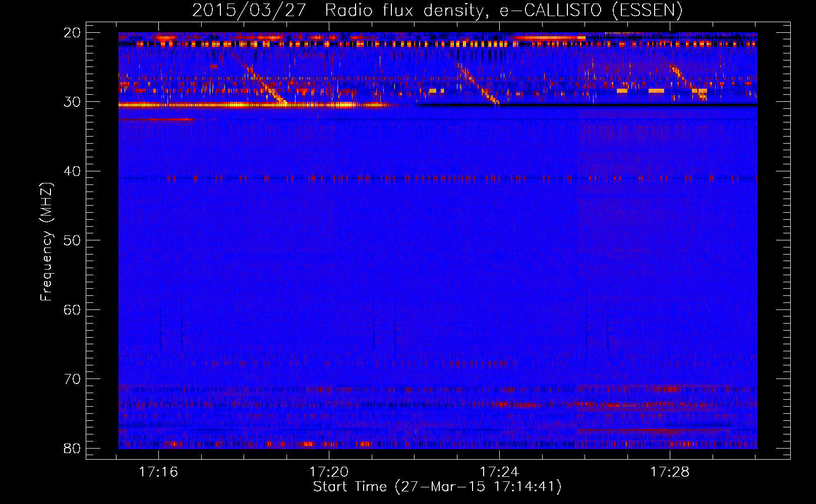Screen dimensions: 816x504
Task: Click the '70' frequency tick label
Action: (x=72, y=379)
